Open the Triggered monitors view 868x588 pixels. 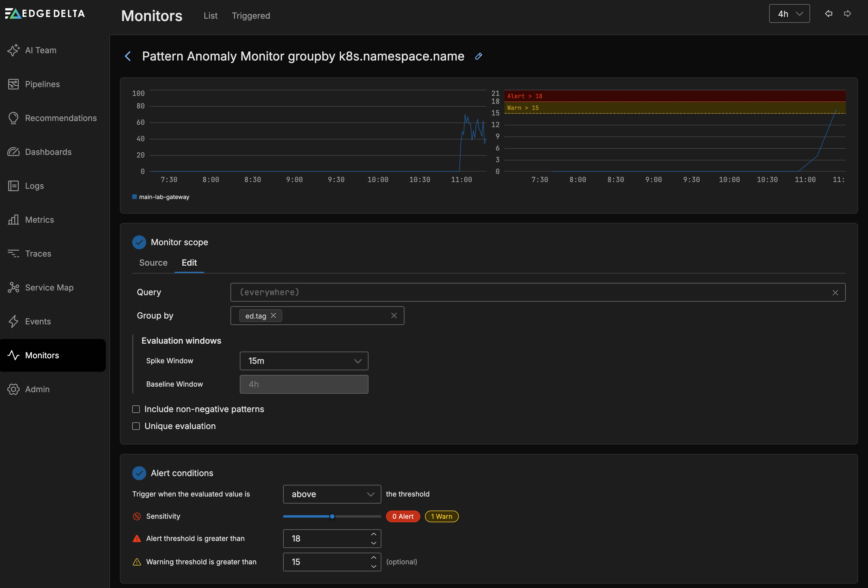251,16
